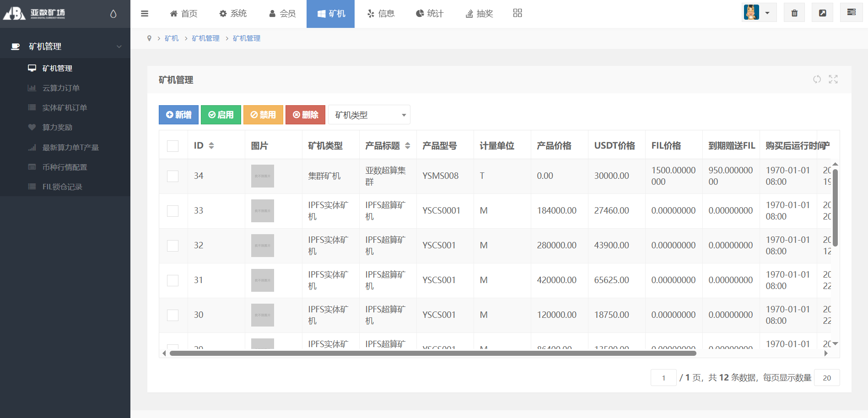Open 云算力订单 in the sidebar
This screenshot has width=868, height=418.
(61, 88)
